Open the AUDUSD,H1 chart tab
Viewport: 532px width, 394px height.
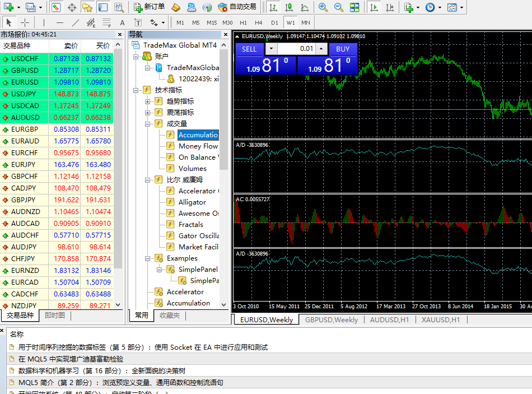tap(389, 319)
